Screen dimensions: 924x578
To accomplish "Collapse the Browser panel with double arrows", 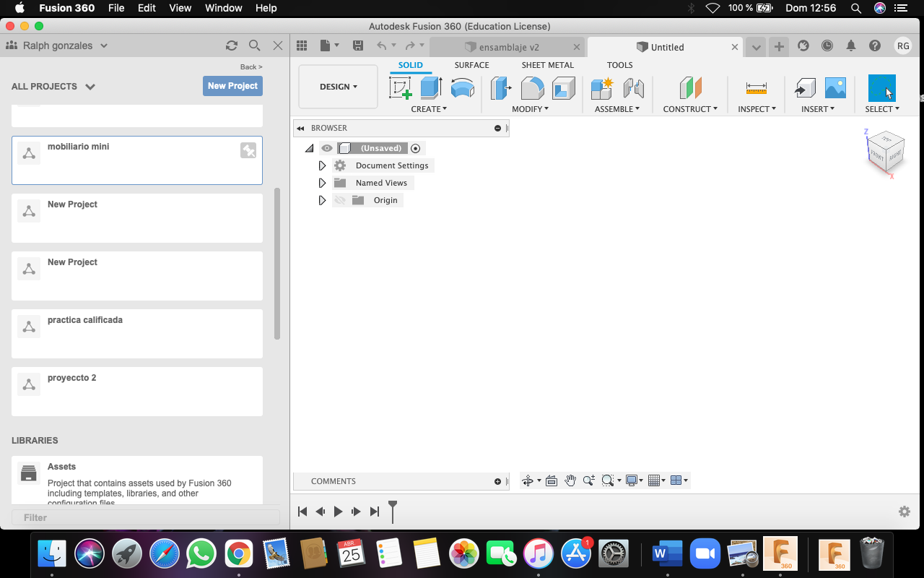I will (300, 128).
